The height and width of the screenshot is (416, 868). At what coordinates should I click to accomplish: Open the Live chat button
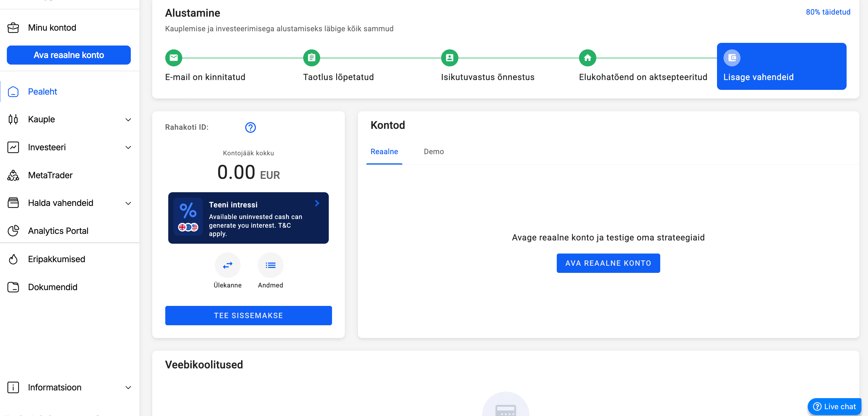[x=834, y=406]
